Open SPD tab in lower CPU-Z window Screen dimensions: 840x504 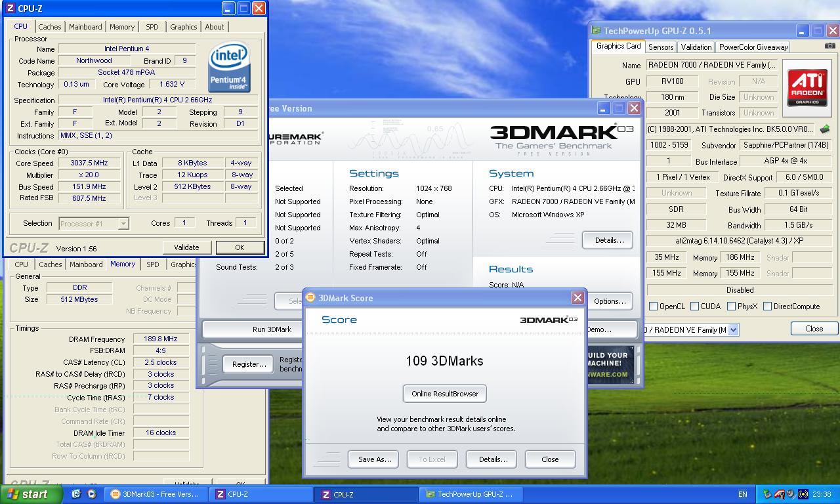tap(153, 264)
